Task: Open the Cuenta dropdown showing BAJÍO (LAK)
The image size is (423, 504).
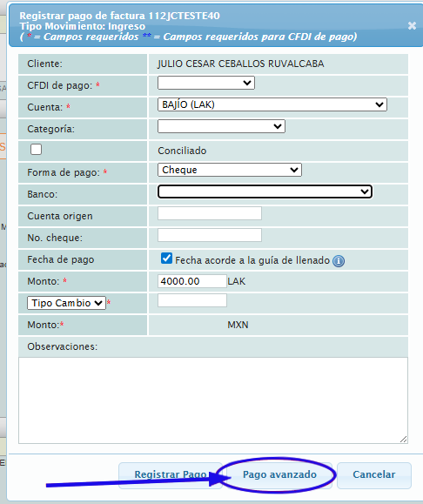Action: click(272, 104)
